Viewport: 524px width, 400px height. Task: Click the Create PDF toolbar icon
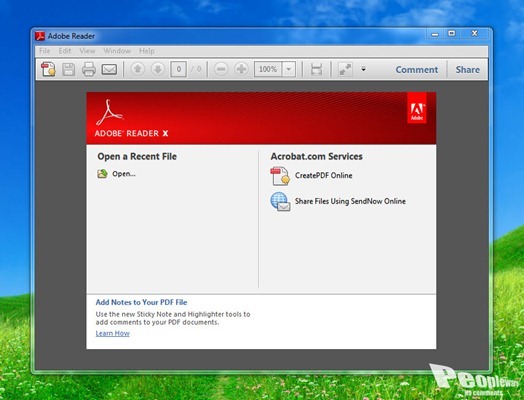(48, 69)
